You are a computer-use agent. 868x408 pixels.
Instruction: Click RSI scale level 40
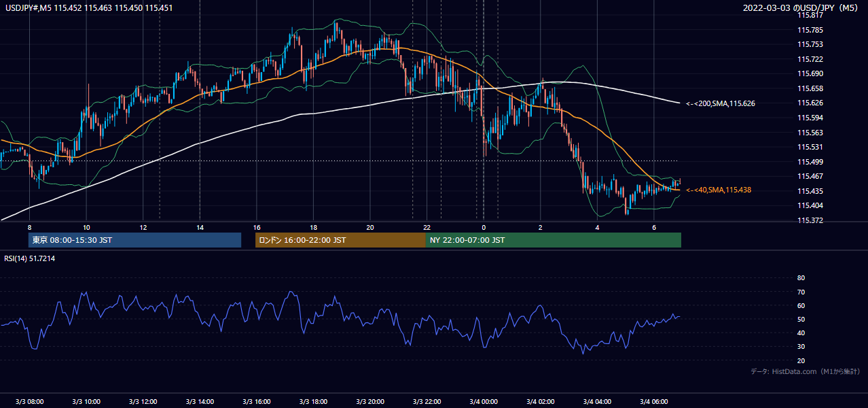pos(801,333)
